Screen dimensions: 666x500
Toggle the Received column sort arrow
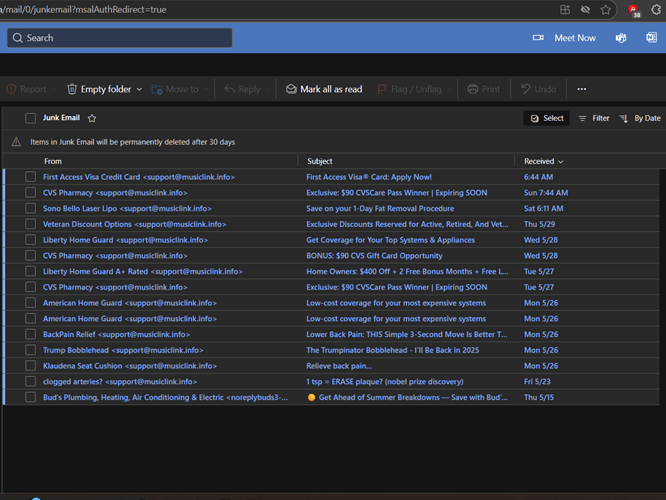[x=561, y=162]
